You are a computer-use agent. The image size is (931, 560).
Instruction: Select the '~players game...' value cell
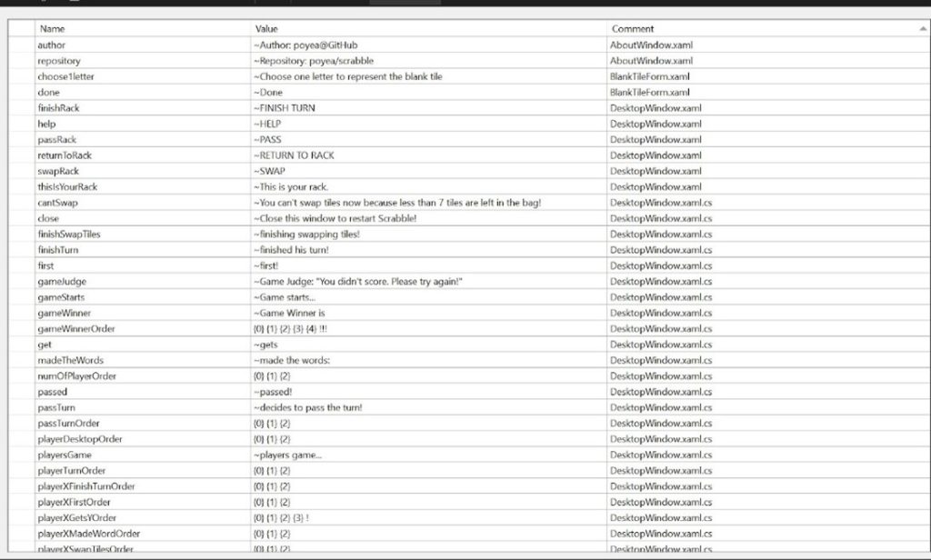pos(288,455)
